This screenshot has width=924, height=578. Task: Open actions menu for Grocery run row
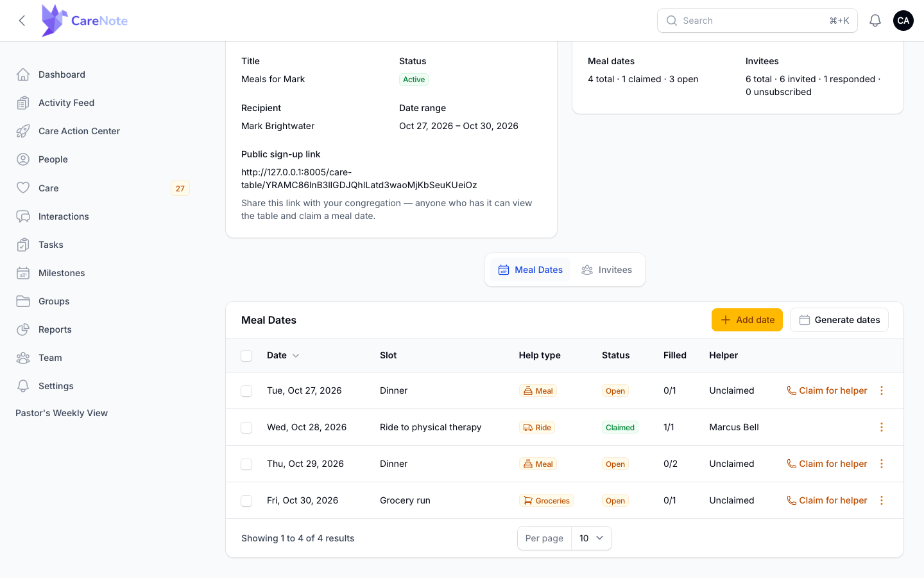[882, 500]
